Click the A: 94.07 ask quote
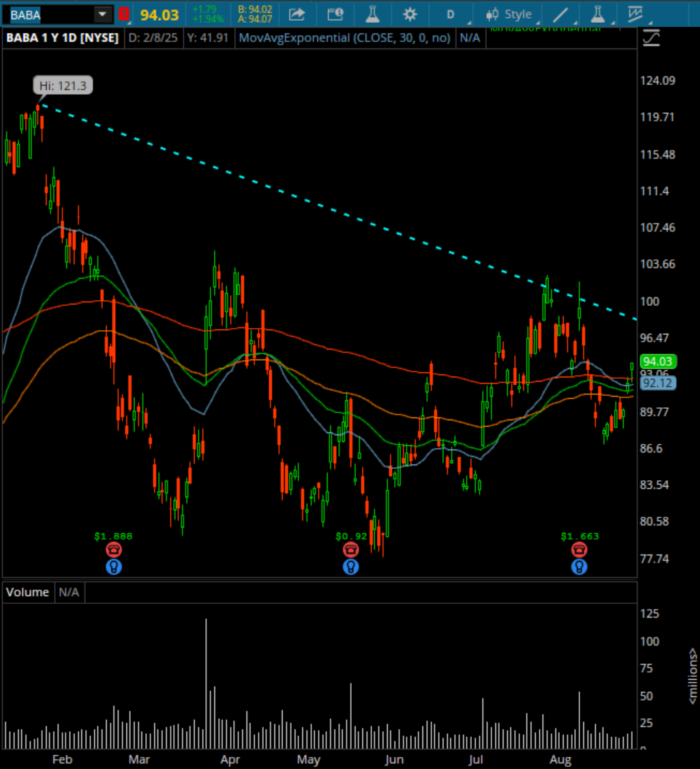Screen dimensions: 700x769 coord(255,19)
